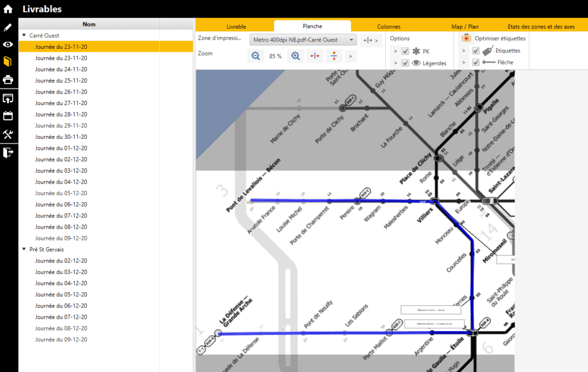Click the Optimiser étiquettes button label
588x372 pixels.
500,38
